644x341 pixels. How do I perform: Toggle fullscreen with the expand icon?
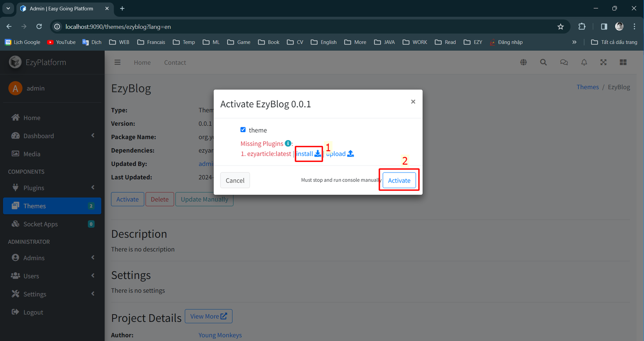tap(603, 62)
